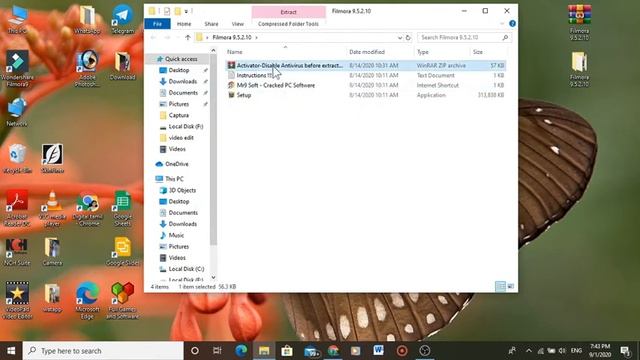Viewport: 640px width, 360px height.
Task: Open Task View on taskbar
Action: [217, 351]
